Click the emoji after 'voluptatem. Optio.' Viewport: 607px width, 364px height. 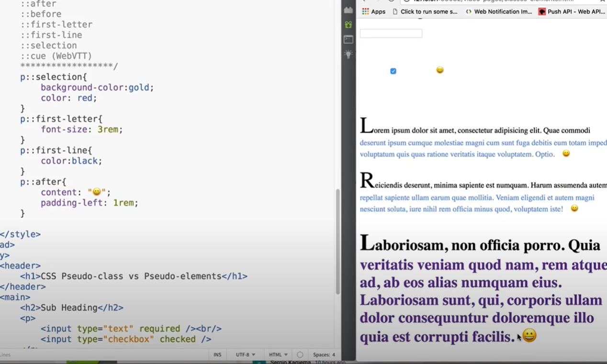click(566, 154)
